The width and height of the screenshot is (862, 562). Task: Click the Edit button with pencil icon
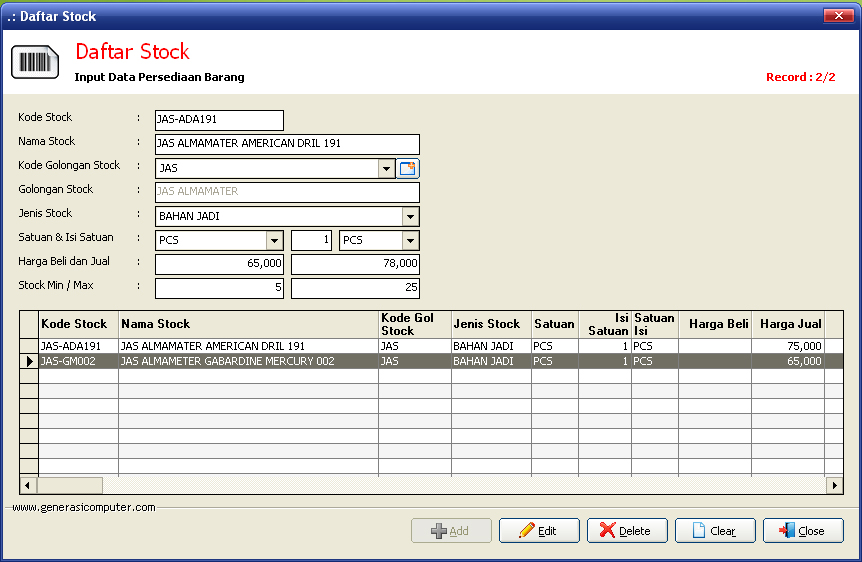pos(539,531)
